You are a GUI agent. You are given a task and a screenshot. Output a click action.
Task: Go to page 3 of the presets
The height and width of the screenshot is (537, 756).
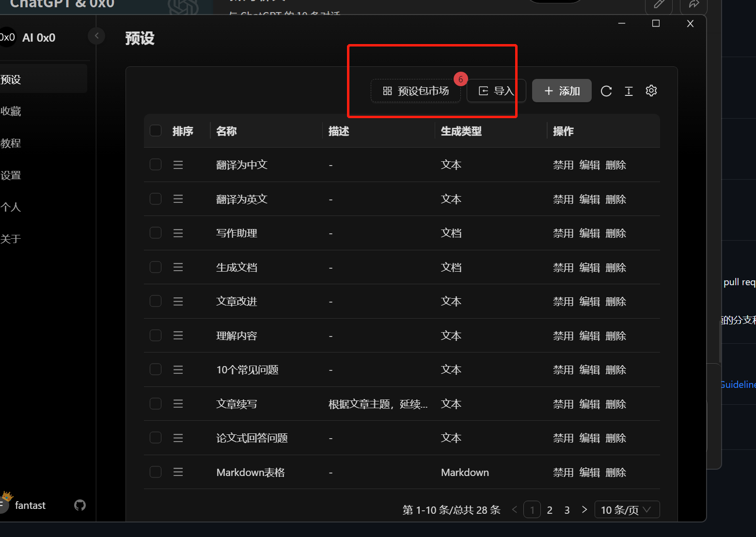pyautogui.click(x=567, y=509)
